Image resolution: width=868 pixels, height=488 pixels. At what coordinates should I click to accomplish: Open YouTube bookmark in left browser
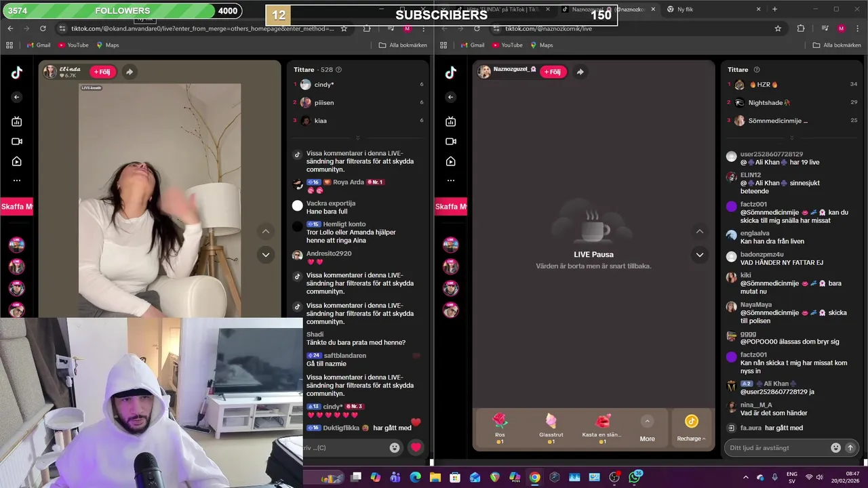point(73,45)
